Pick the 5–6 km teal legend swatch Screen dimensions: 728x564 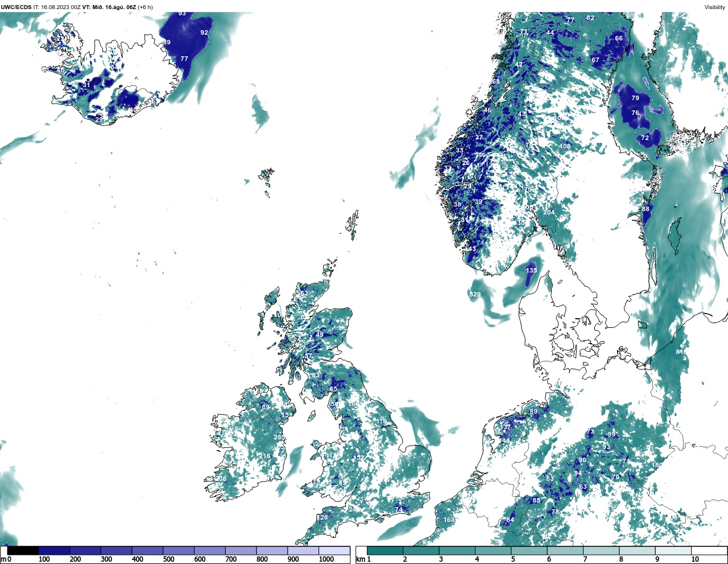pyautogui.click(x=529, y=550)
